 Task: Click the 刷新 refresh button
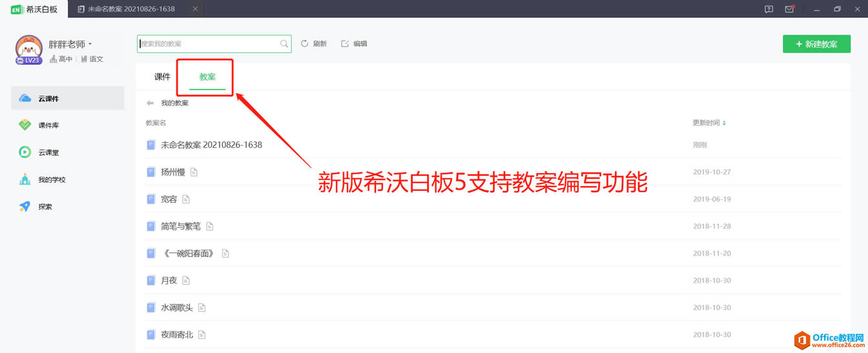[314, 44]
